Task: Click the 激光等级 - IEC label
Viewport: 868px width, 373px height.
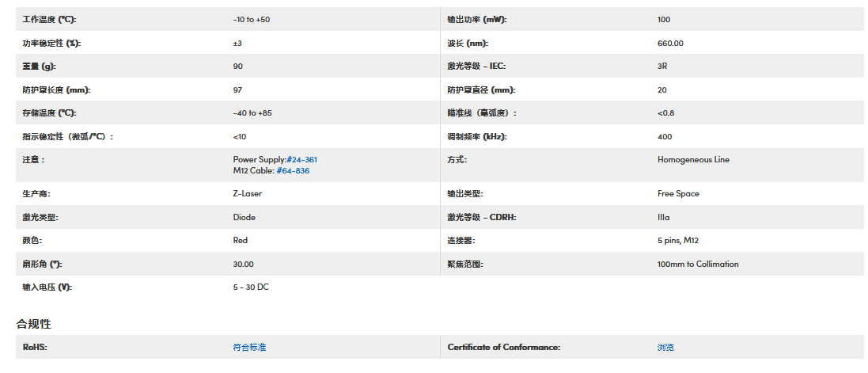Action: pos(476,67)
